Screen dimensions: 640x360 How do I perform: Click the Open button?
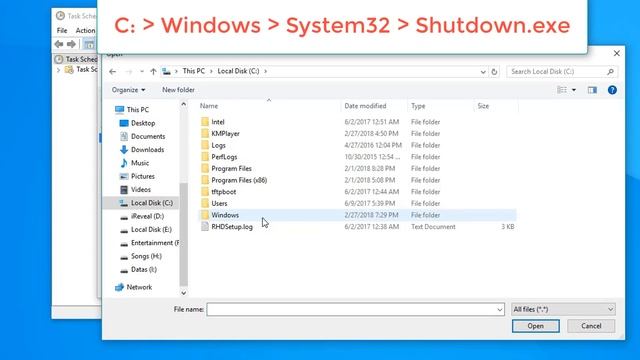[x=536, y=326]
